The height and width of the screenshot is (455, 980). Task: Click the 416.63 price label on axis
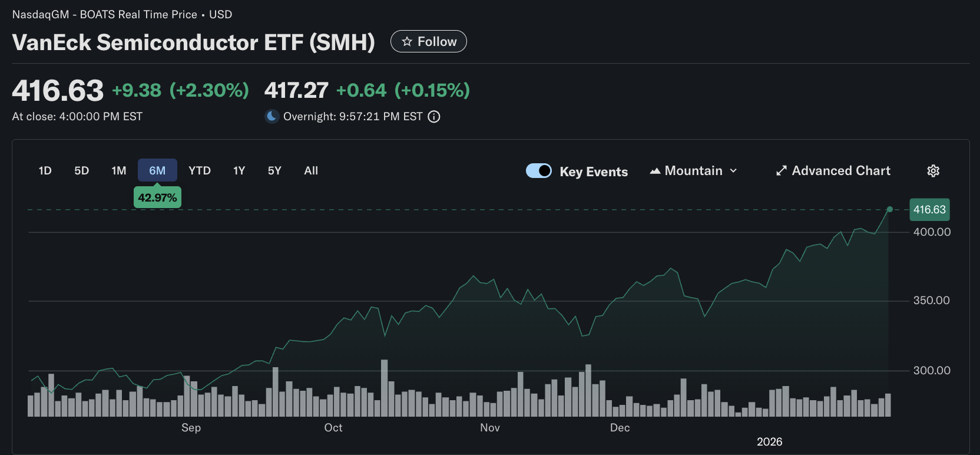click(929, 209)
